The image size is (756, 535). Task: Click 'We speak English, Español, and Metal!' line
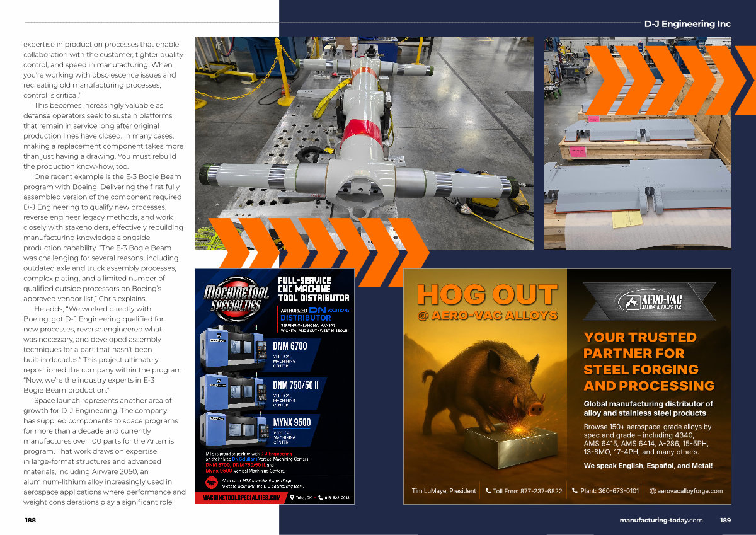648,466
